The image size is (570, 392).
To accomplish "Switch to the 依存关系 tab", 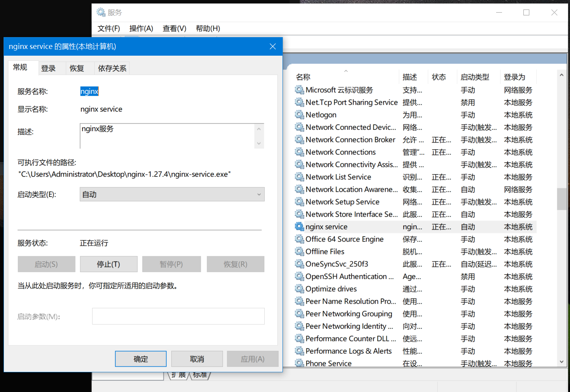I will 112,68.
